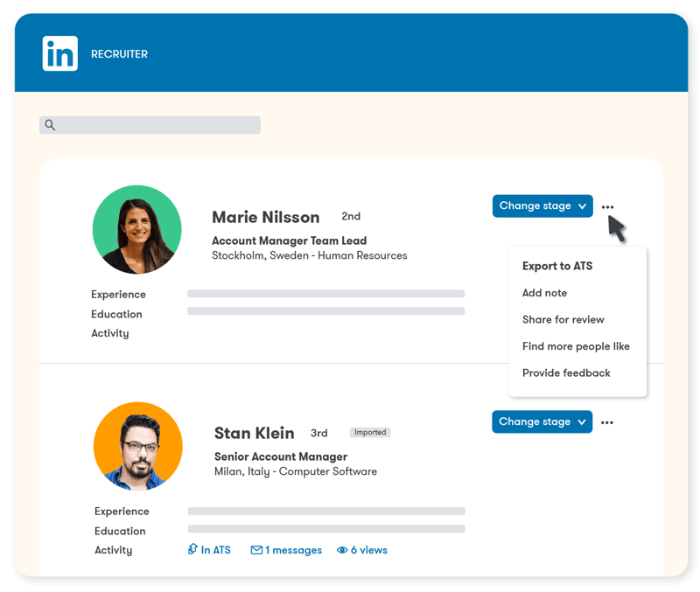Expand Marie's Experience section
700x592 pixels.
point(118,295)
